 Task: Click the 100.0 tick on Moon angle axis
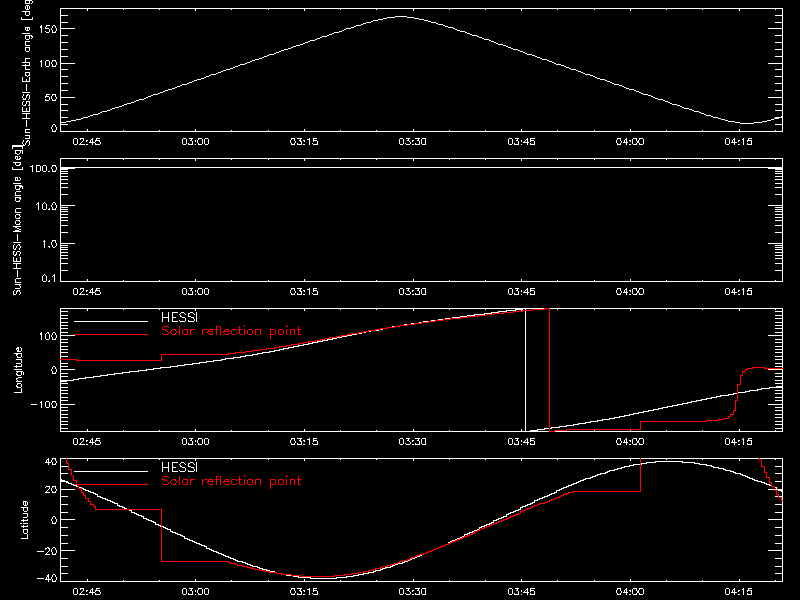(x=43, y=168)
